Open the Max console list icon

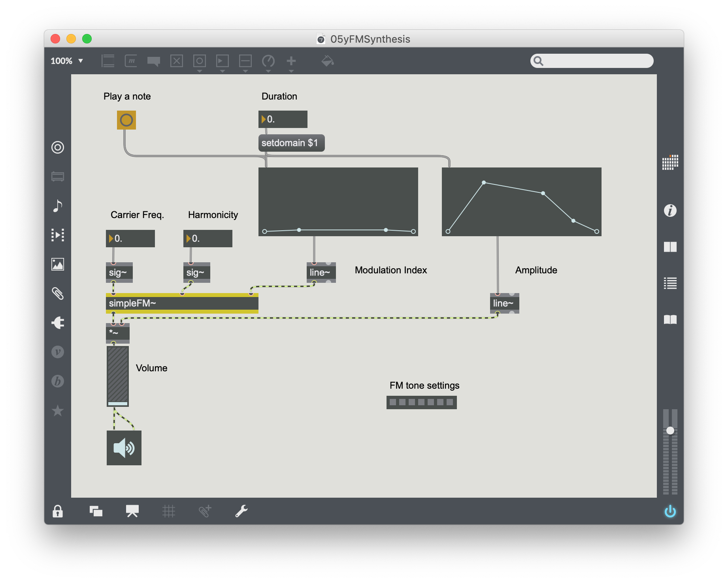click(670, 283)
